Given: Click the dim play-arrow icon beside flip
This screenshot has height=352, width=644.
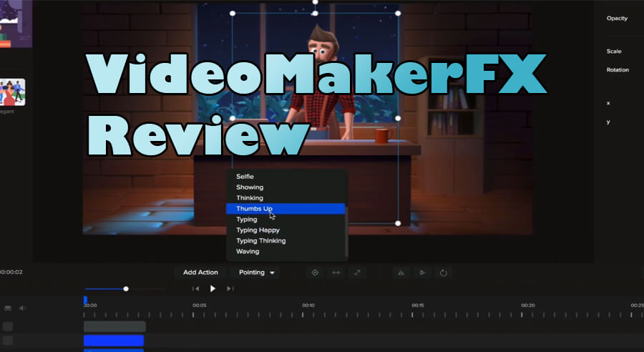Looking at the screenshot, I should tap(422, 273).
